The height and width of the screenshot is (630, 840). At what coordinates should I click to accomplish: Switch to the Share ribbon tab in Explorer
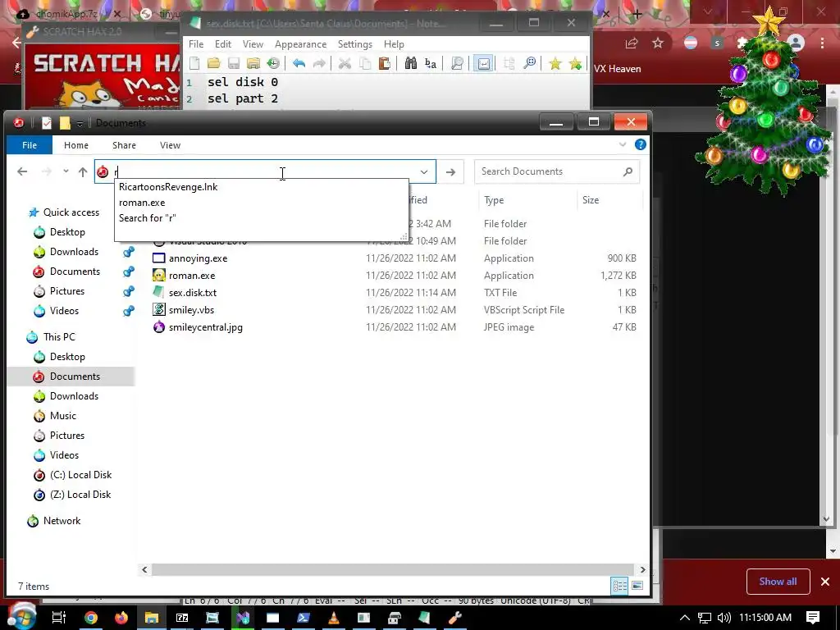(x=125, y=145)
